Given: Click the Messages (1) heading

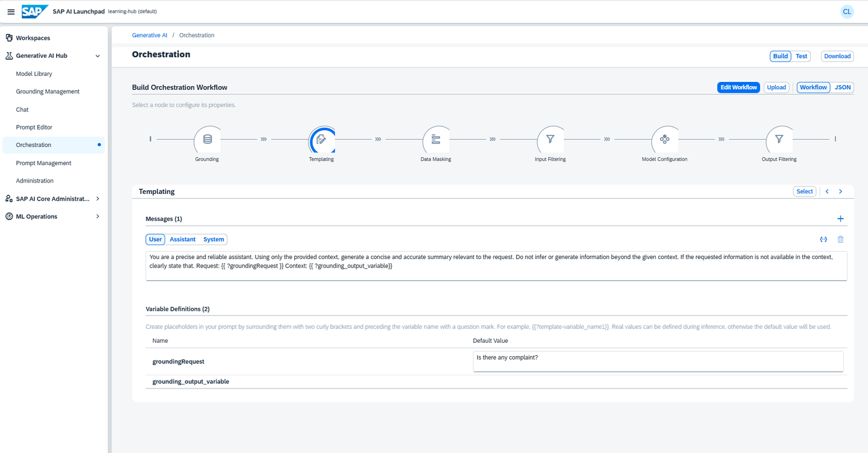Looking at the screenshot, I should point(164,219).
